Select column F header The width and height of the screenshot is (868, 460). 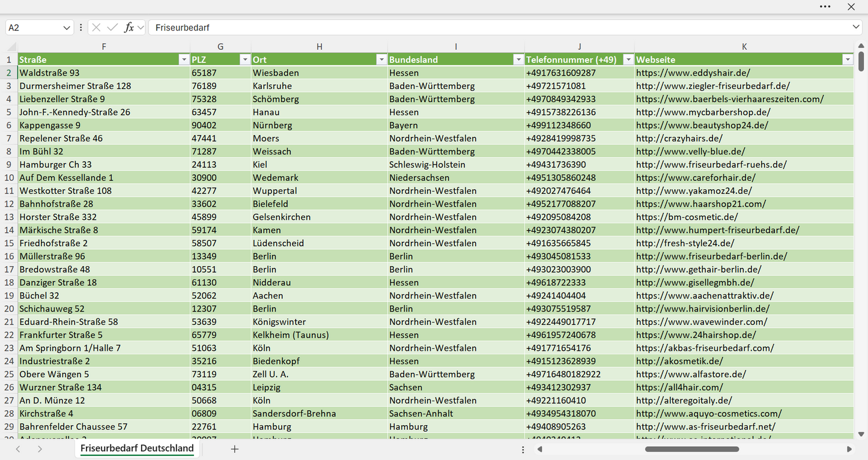coord(104,47)
